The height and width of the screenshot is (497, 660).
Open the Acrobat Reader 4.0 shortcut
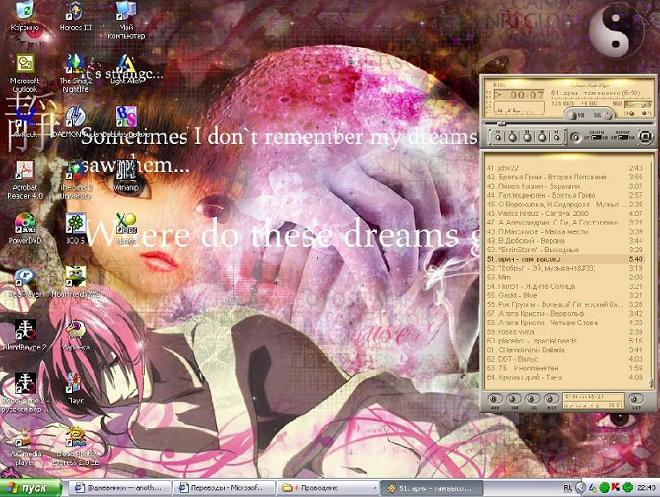[24, 180]
